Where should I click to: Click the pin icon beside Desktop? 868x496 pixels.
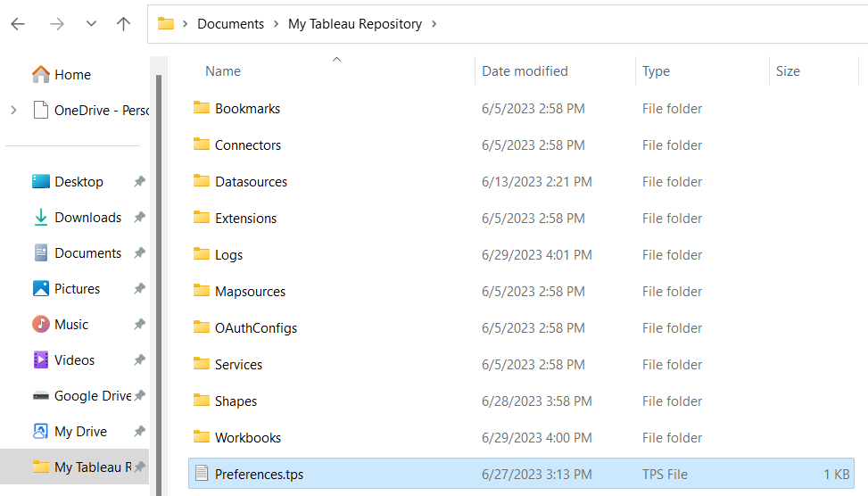(x=139, y=182)
